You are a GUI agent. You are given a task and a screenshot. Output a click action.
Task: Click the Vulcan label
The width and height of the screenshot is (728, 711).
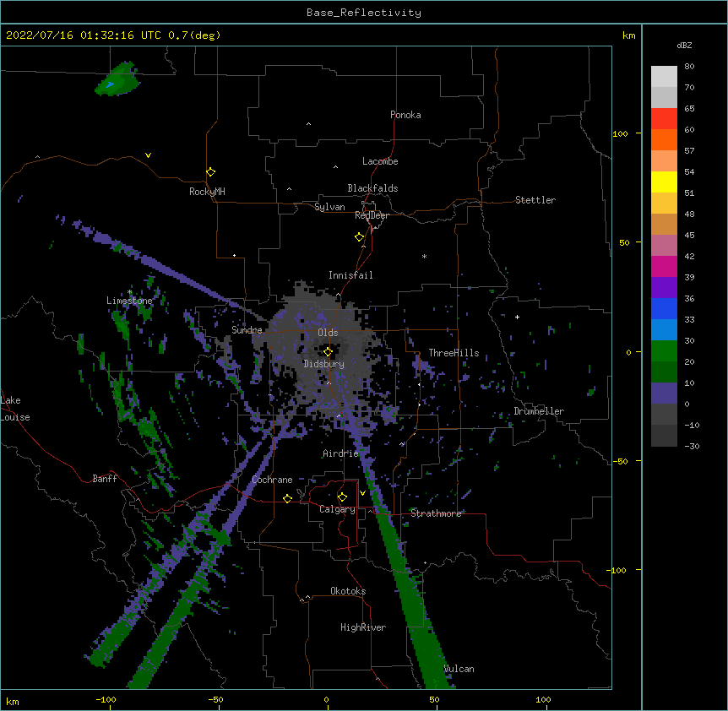[459, 669]
